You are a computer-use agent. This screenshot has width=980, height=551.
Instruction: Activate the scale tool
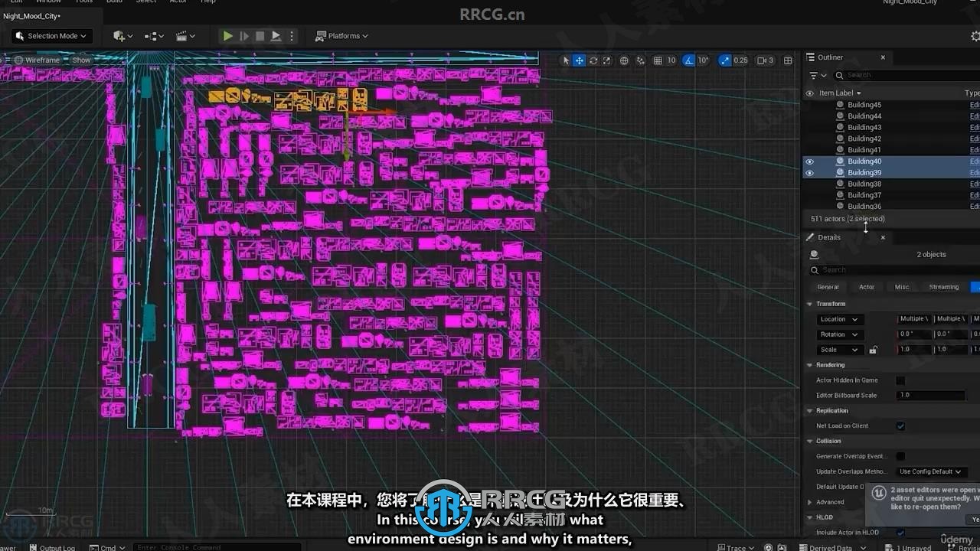tap(607, 60)
